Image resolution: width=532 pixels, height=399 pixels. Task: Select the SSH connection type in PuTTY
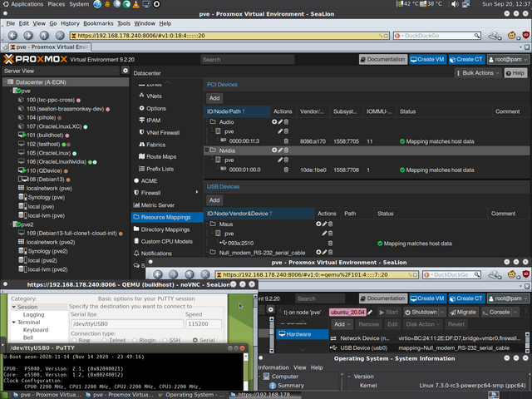tap(165, 340)
